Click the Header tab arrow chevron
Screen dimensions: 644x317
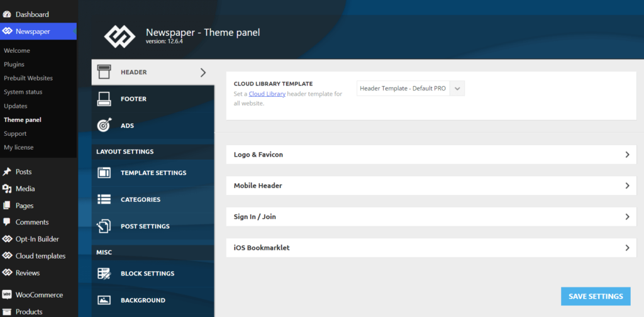pos(203,72)
